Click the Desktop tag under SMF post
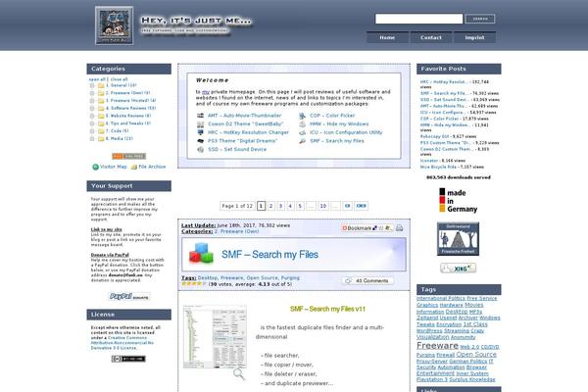 [208, 278]
